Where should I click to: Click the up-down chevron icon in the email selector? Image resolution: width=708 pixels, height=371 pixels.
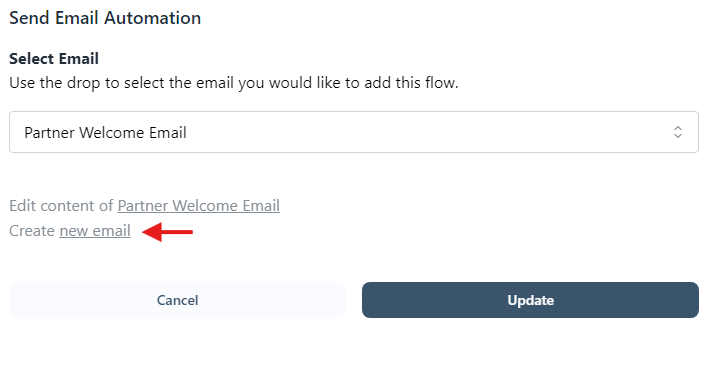click(677, 132)
